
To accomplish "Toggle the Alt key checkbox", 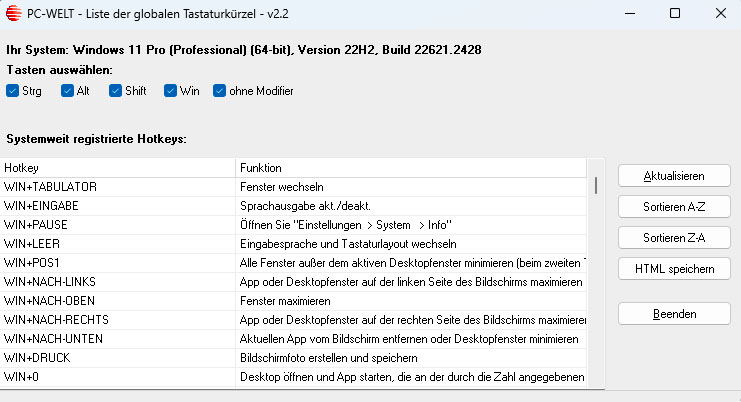I will pos(67,91).
